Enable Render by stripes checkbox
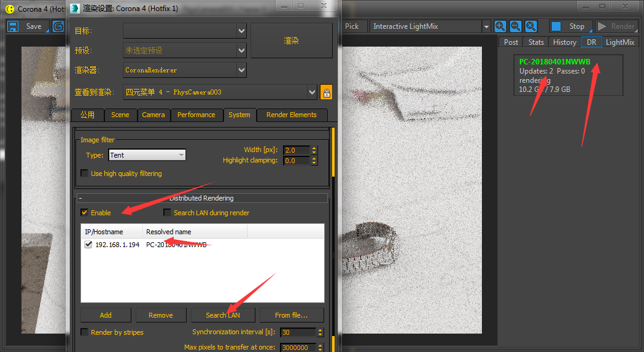 (84, 332)
